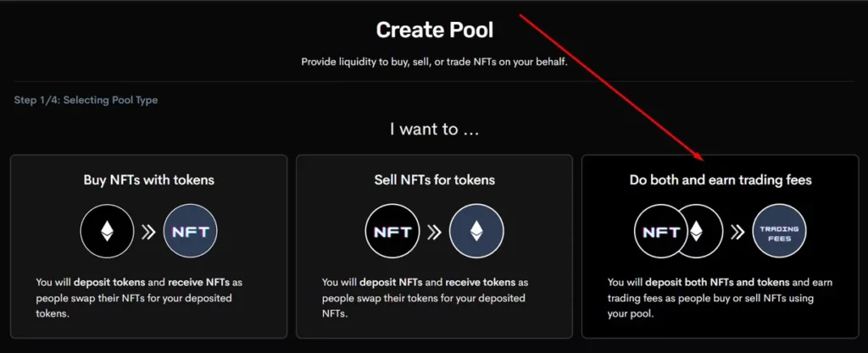
Task: Click the double chevron arrows in the Buy card
Action: click(148, 232)
